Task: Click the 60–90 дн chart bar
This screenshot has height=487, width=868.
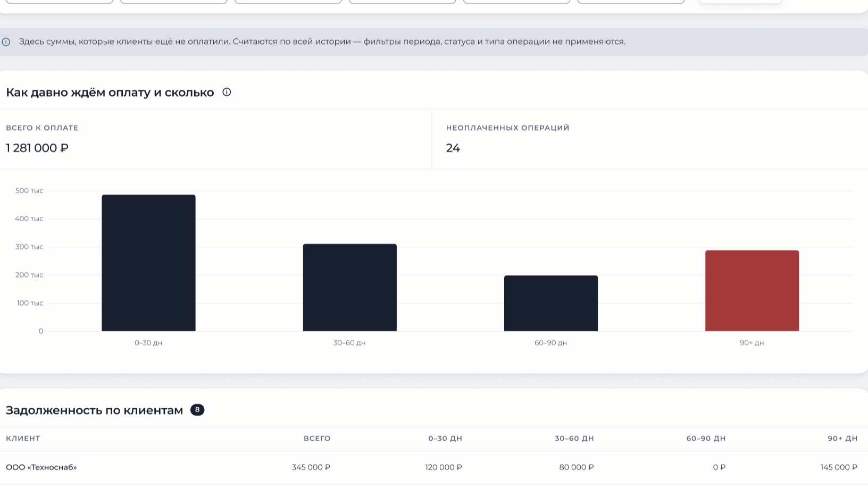Action: (551, 303)
